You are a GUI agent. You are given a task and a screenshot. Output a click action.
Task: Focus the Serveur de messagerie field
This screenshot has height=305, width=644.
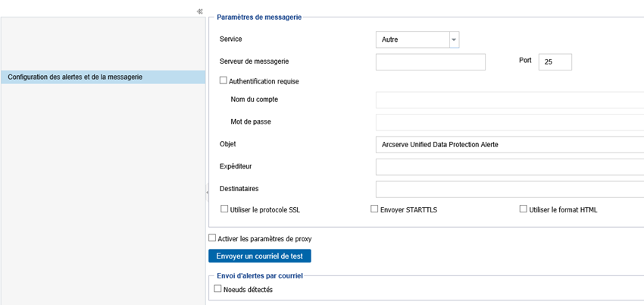(430, 61)
